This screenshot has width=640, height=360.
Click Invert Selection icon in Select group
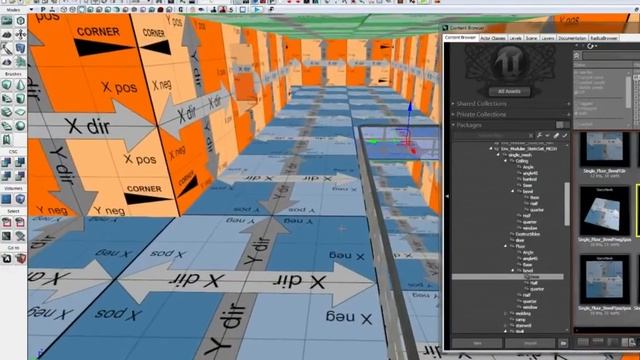coord(7,236)
